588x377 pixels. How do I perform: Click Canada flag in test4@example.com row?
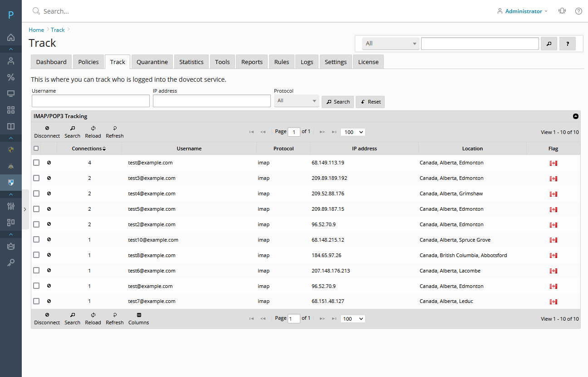[553, 194]
